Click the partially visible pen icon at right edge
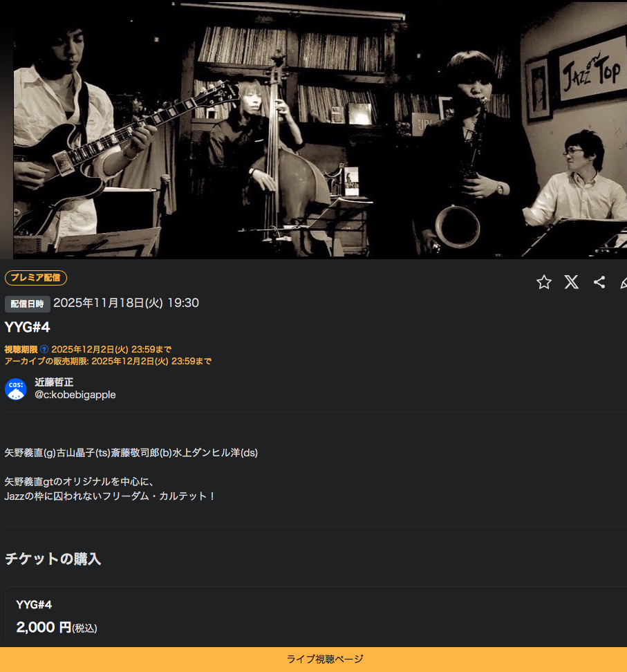Viewport: 627px width, 672px height. (624, 282)
